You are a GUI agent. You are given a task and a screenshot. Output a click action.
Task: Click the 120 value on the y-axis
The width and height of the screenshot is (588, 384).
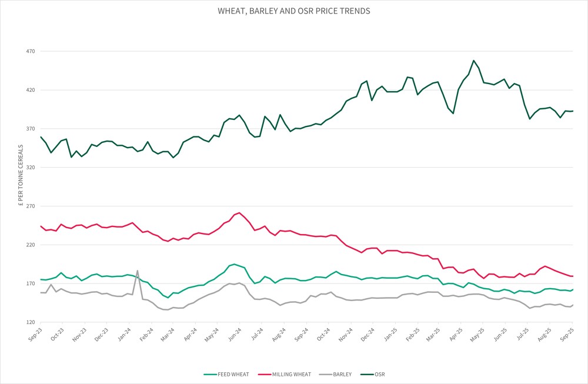[31, 322]
